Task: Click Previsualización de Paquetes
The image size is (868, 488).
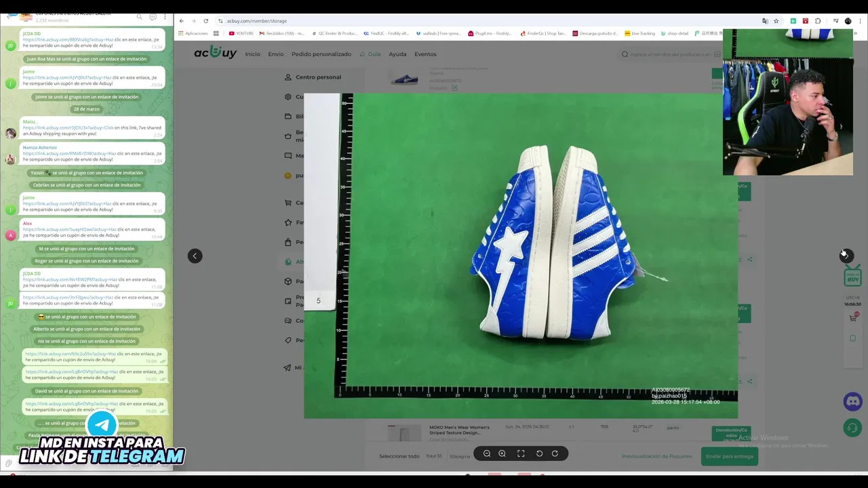Action: [656, 456]
